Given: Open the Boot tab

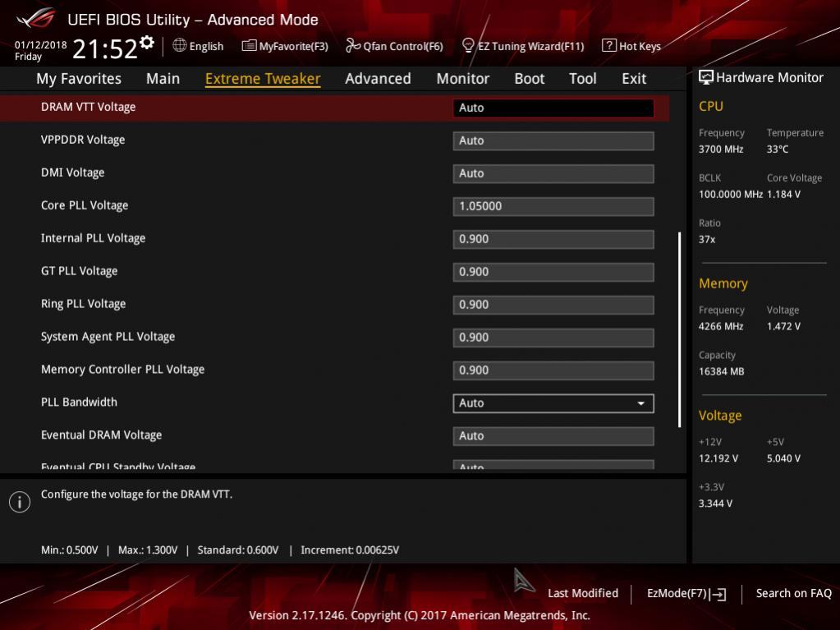Looking at the screenshot, I should [530, 79].
